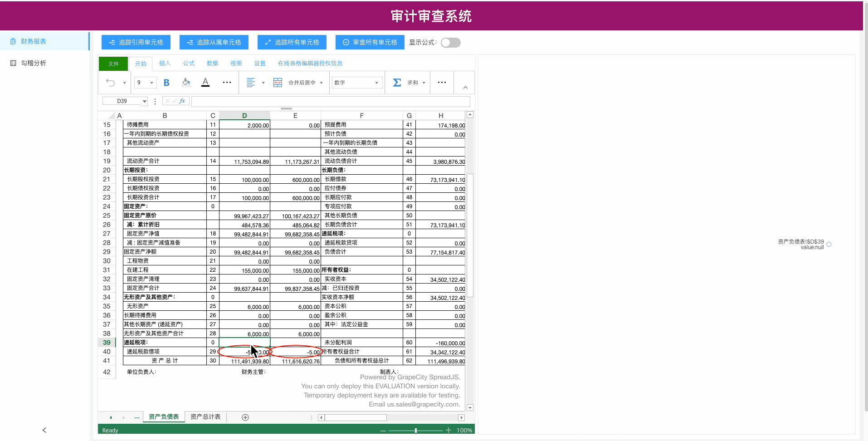The height and width of the screenshot is (441, 868).
Task: Click 追踪引用单元格 button
Action: tap(136, 42)
